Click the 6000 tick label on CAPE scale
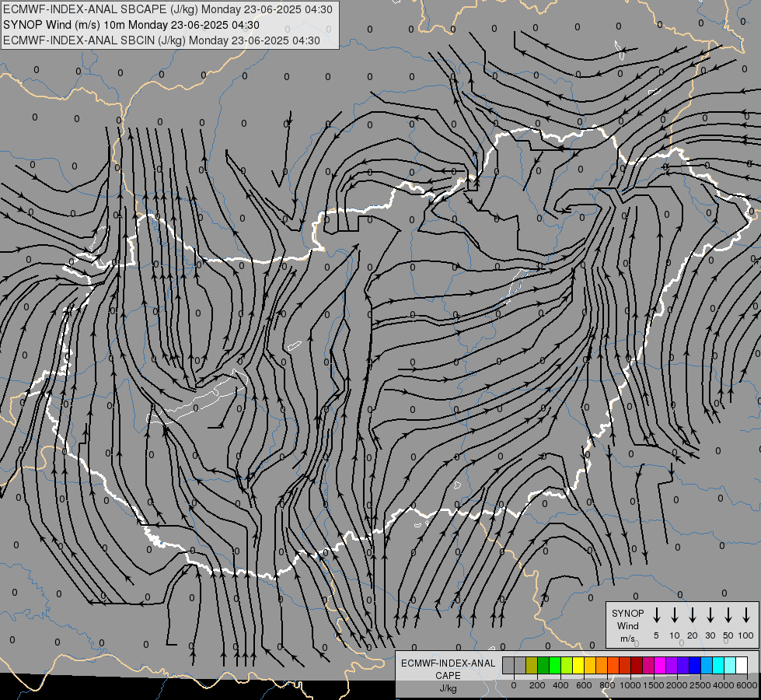The height and width of the screenshot is (700, 761). (x=747, y=685)
